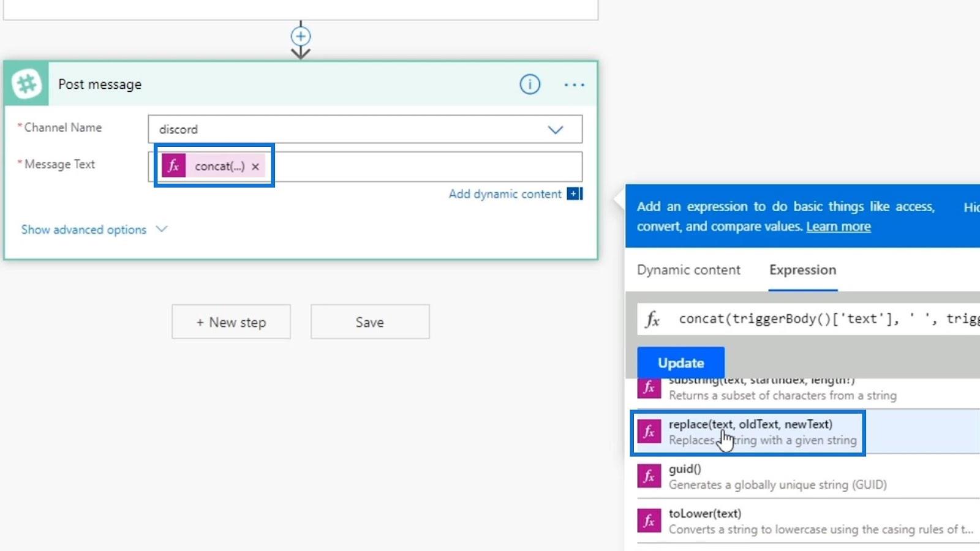The width and height of the screenshot is (980, 551).
Task: Open the Learn more link
Action: (838, 227)
